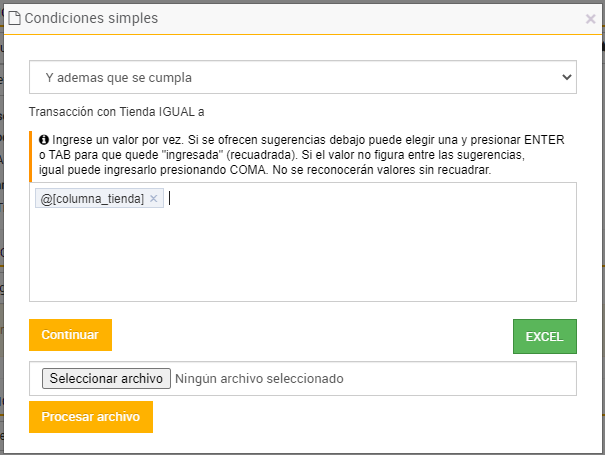
Task: Click the document icon beside Condiciones simples
Action: 14,18
